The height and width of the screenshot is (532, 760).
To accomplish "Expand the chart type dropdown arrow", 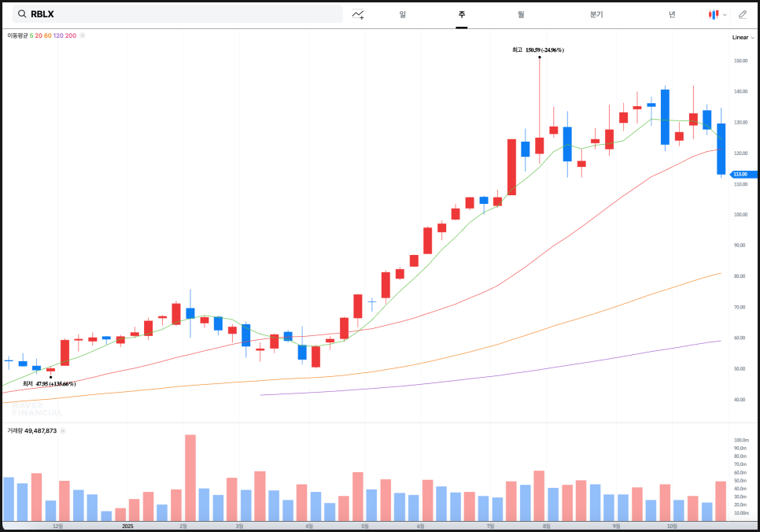I will tap(724, 14).
